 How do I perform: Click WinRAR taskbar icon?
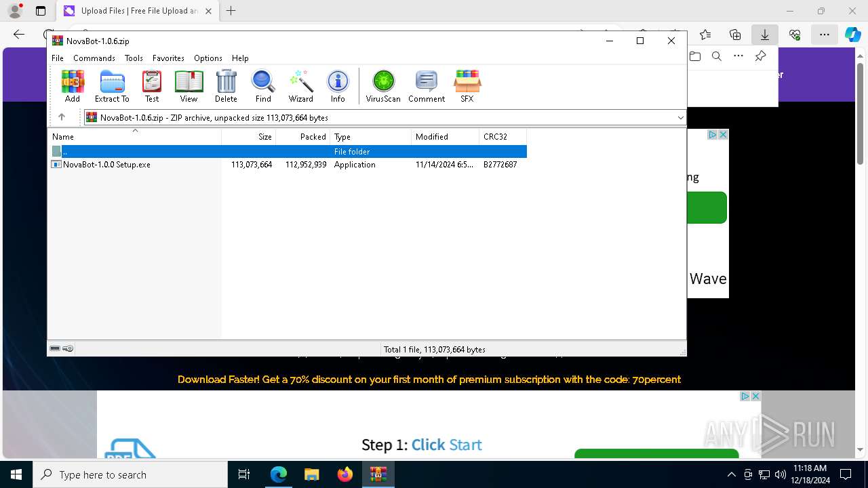(x=378, y=474)
